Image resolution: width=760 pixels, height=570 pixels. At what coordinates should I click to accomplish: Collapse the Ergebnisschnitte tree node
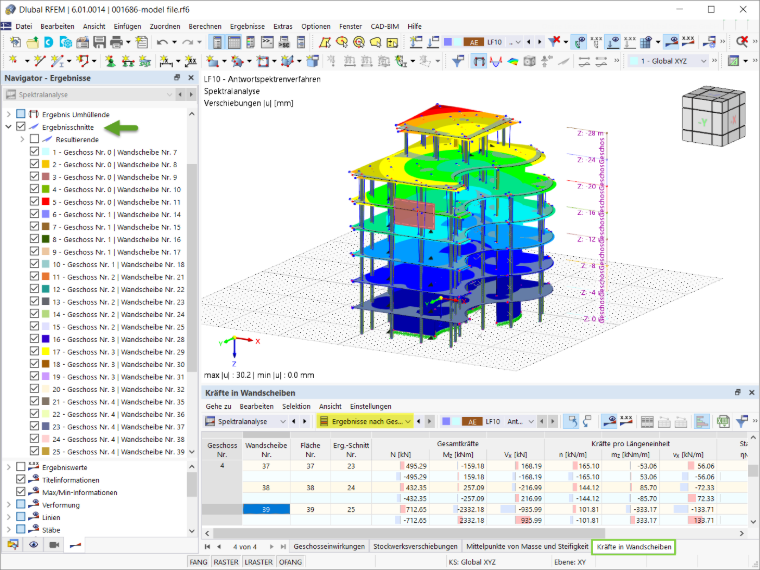click(8, 127)
